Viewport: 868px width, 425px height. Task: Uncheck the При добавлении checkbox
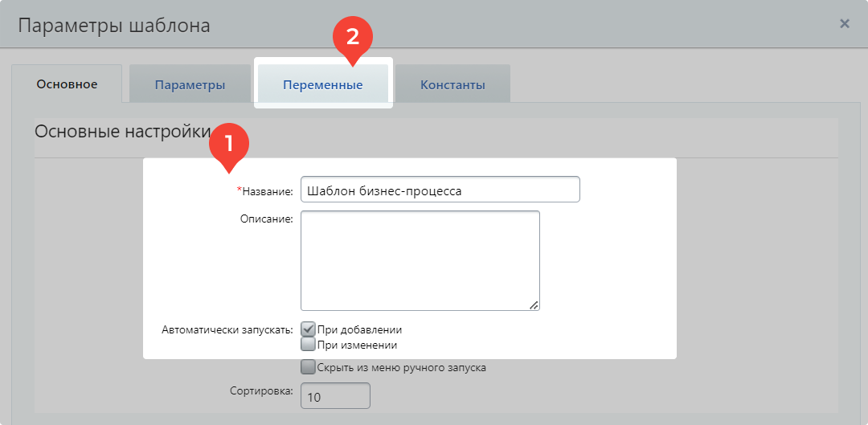click(x=308, y=329)
